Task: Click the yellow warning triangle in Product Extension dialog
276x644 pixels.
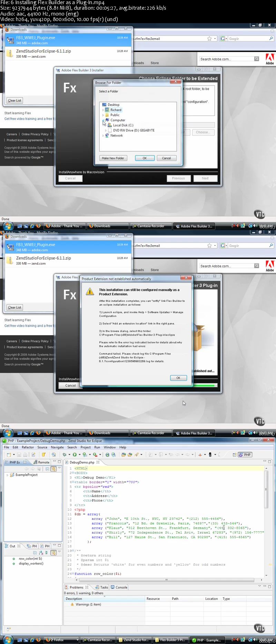Action: pyautogui.click(x=90, y=291)
